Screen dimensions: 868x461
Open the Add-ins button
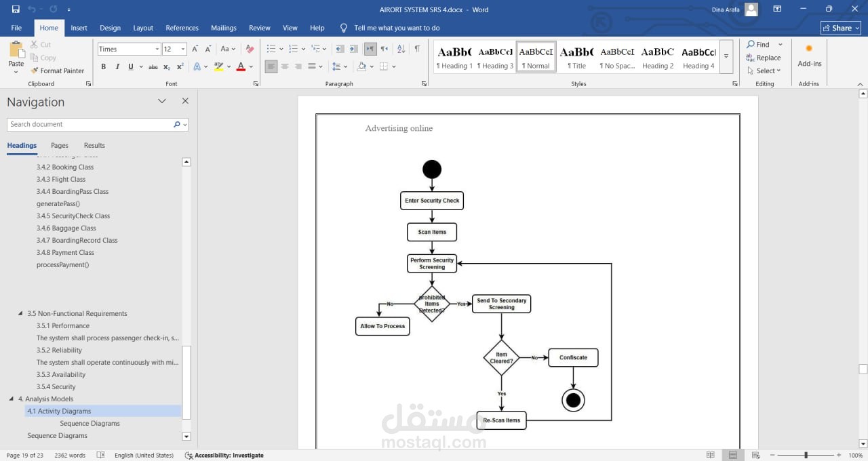(809, 56)
